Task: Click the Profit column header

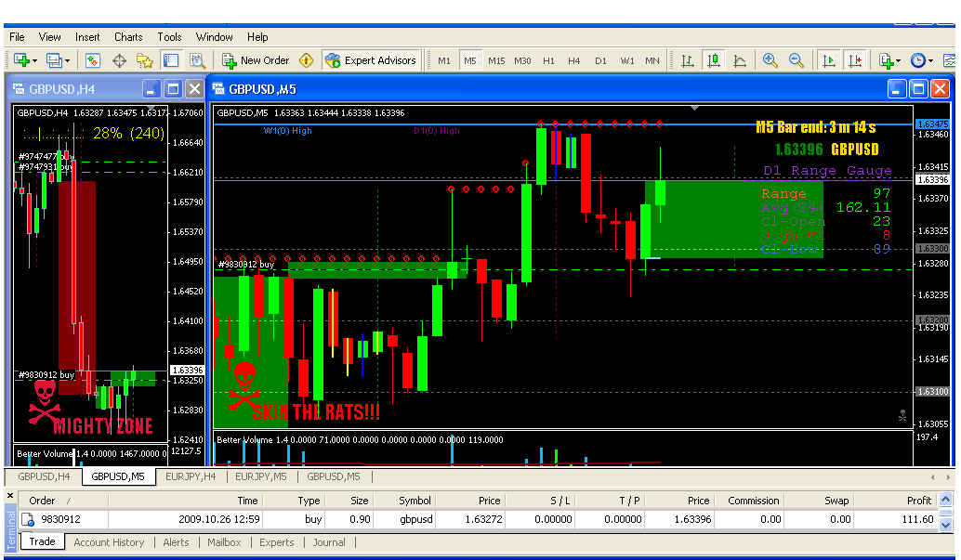Action: click(895, 501)
